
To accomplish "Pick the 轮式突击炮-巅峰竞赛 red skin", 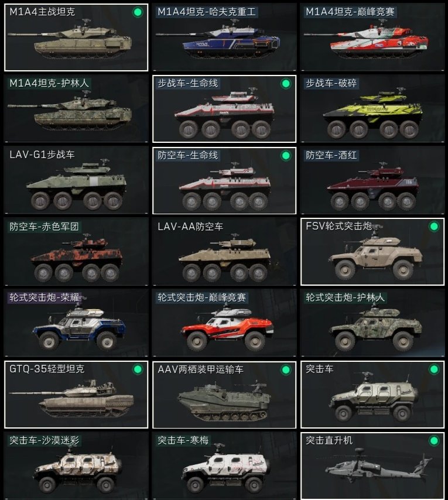I will [224, 323].
